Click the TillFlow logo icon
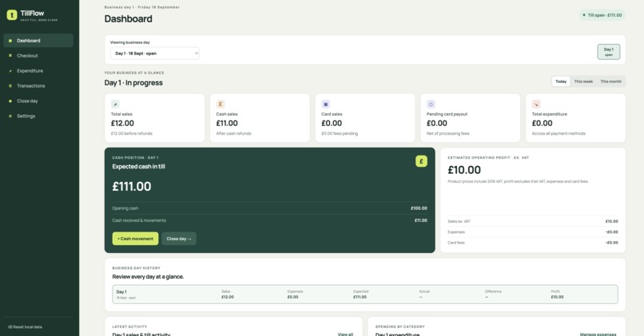644x336 pixels. pos(12,15)
